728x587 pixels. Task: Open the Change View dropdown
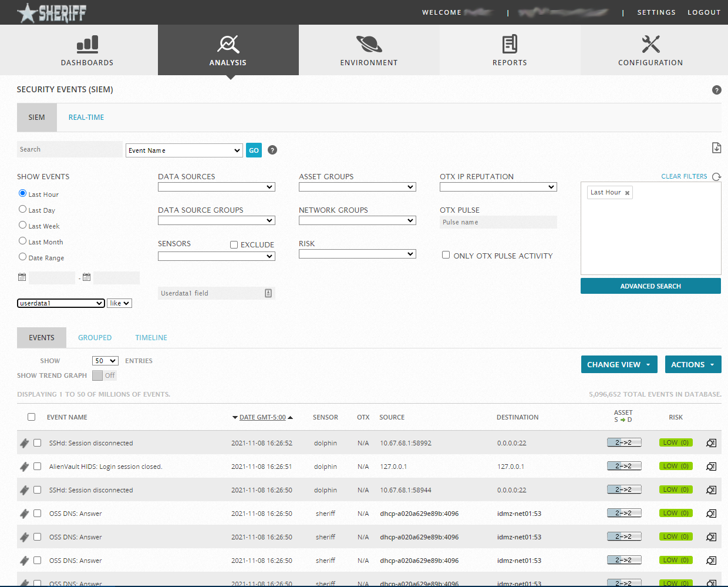pyautogui.click(x=619, y=364)
